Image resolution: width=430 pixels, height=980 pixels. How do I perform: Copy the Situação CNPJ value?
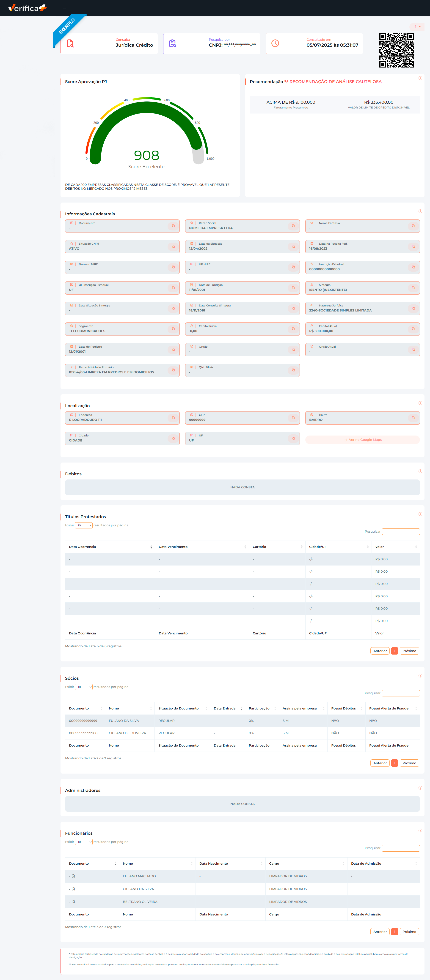coord(173,246)
